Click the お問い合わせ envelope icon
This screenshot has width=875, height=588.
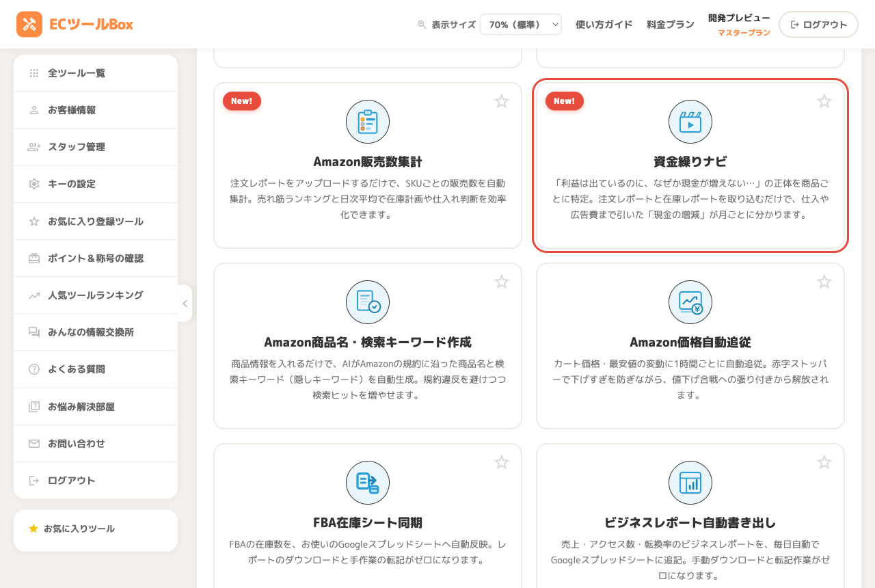pyautogui.click(x=34, y=444)
